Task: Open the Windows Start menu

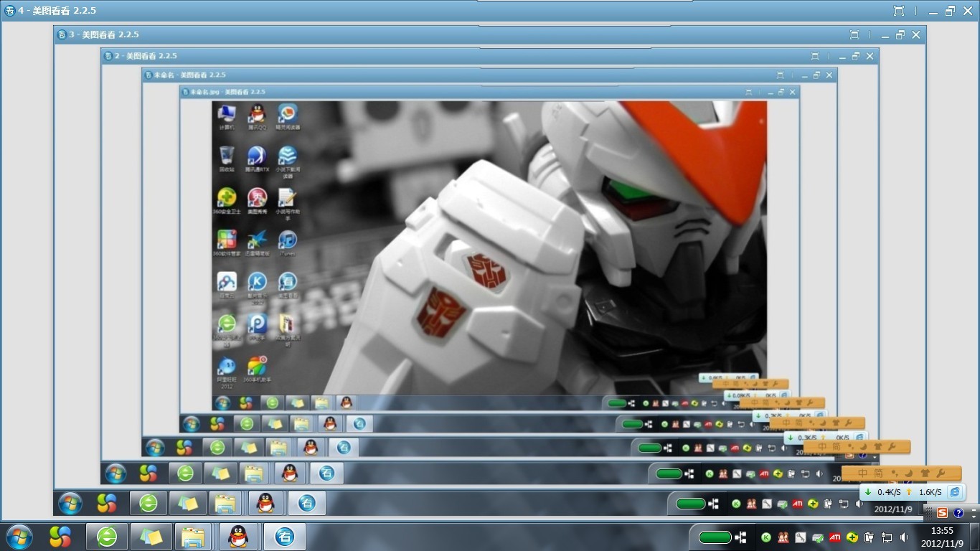Action: point(19,537)
